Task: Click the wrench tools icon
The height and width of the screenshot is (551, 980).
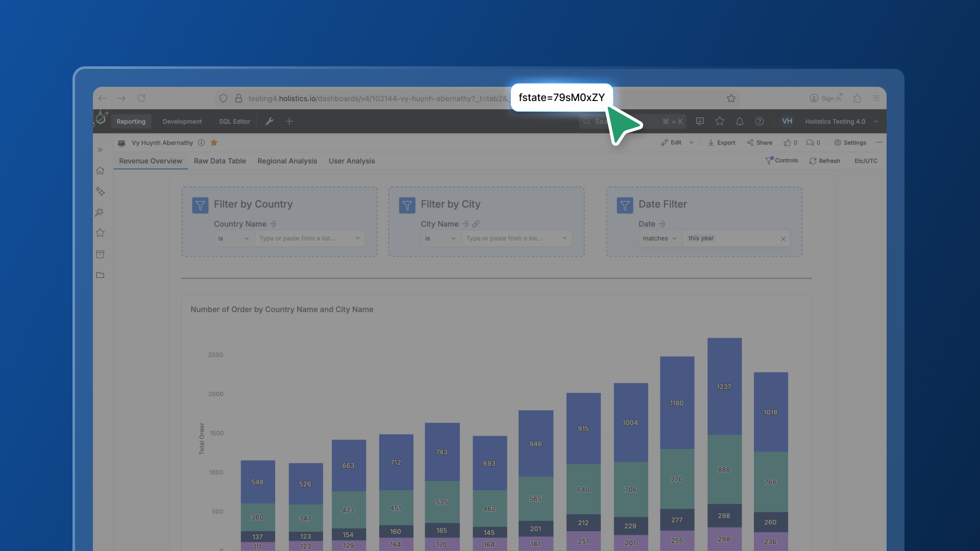Action: (269, 121)
